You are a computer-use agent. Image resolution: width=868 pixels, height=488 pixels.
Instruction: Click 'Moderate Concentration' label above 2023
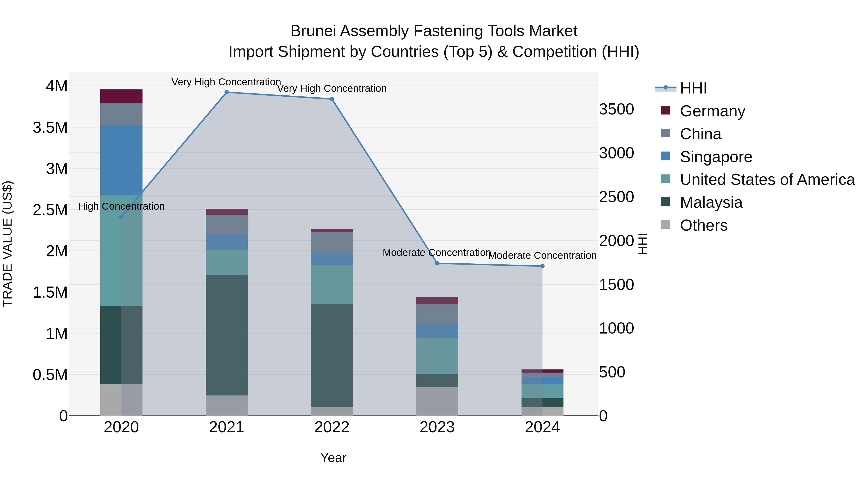(437, 252)
